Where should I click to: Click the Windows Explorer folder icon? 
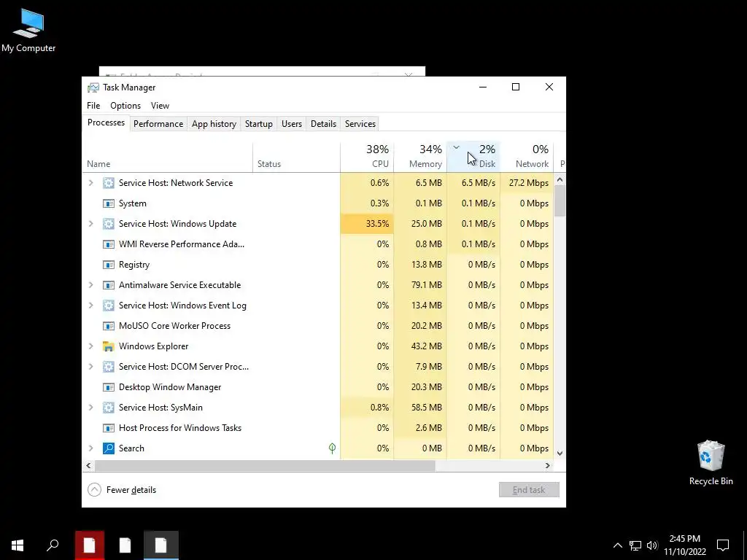[x=109, y=346]
